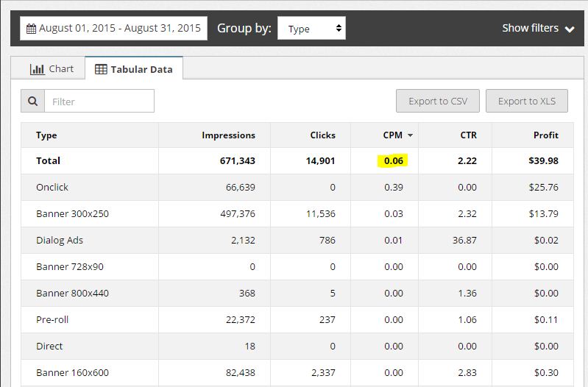Click the magnifier search icon beside Filter
Screen dimensions: 588x387
click(x=33, y=101)
